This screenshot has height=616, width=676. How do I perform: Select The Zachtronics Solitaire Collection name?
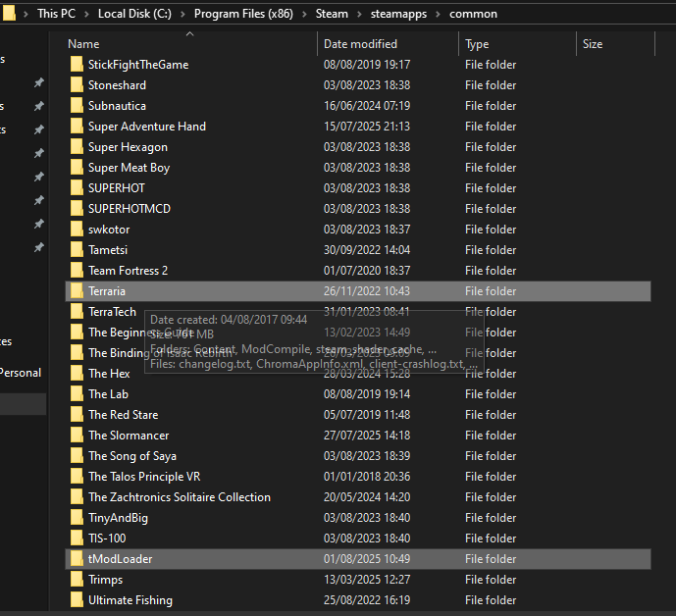coord(180,497)
